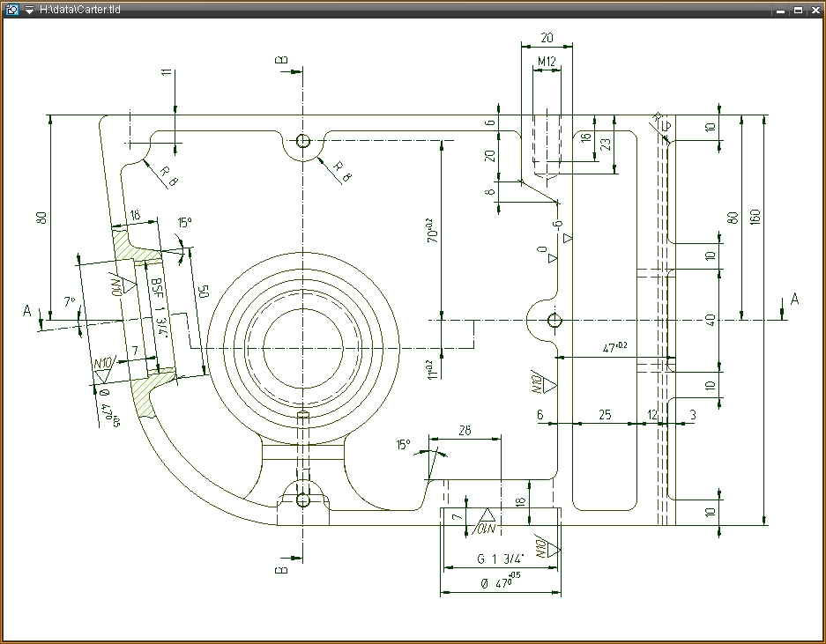
Task: Minimize the Carter.tld drawing window
Action: click(781, 10)
